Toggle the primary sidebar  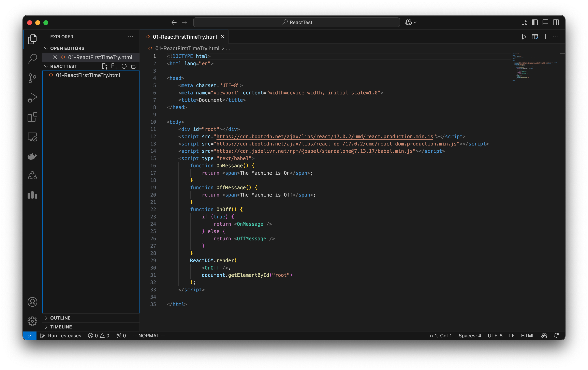tap(534, 22)
